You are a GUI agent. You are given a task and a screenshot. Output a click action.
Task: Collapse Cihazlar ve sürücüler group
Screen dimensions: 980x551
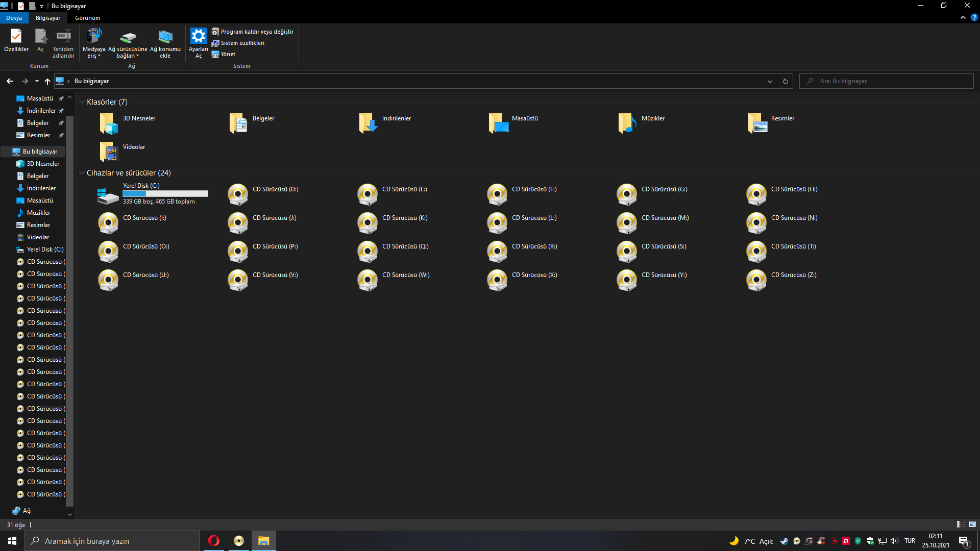coord(82,173)
